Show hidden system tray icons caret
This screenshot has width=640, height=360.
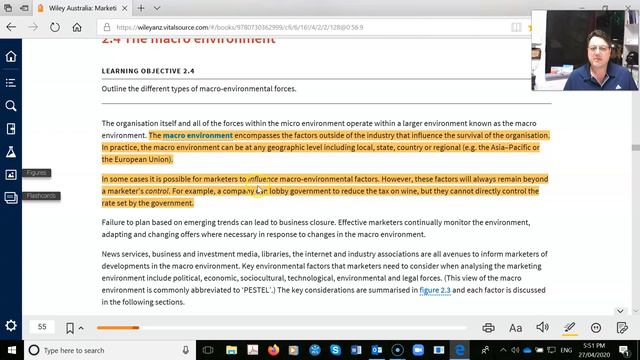pos(503,350)
